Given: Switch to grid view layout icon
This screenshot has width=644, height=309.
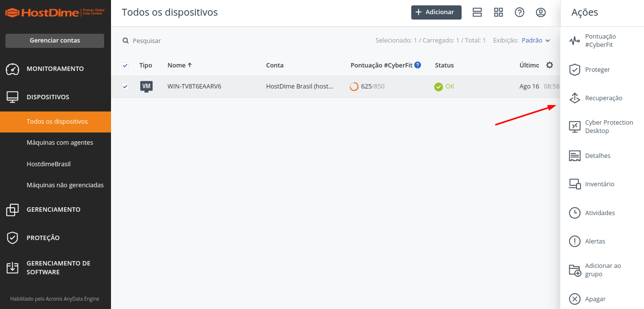Looking at the screenshot, I should tap(498, 12).
